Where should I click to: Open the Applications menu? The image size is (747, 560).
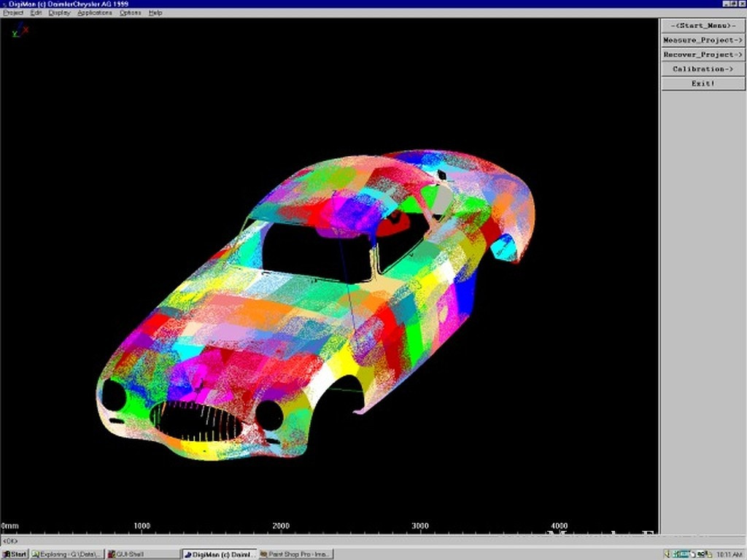[x=95, y=13]
